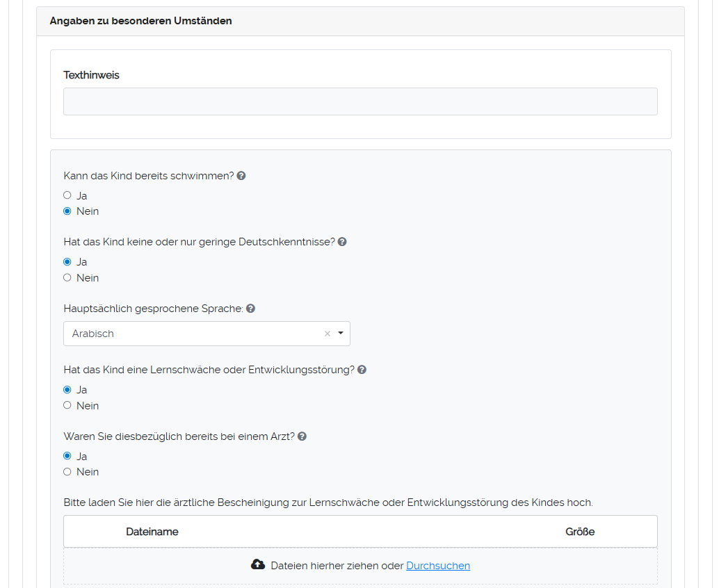Screen dimensions: 719x588
Task: Click the Dateiname column header
Action: (x=152, y=532)
